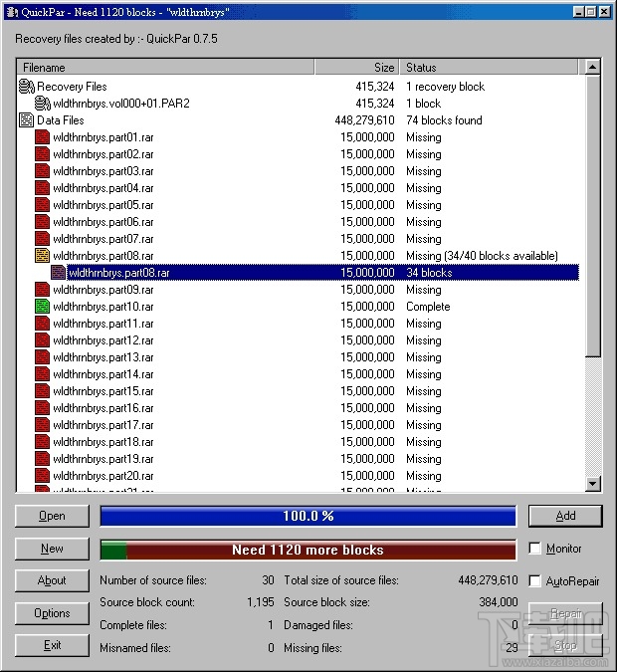
Task: Click the red icon of part06.rar
Action: tap(42, 222)
